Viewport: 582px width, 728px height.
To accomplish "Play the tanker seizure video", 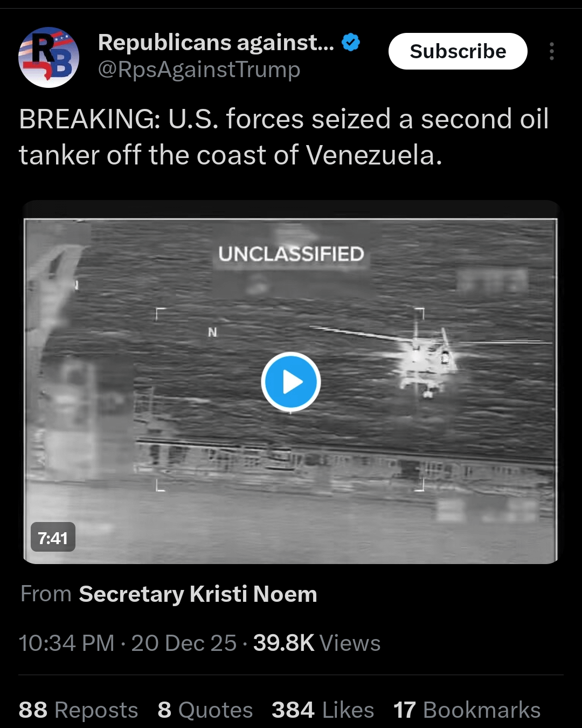I will 291,382.
